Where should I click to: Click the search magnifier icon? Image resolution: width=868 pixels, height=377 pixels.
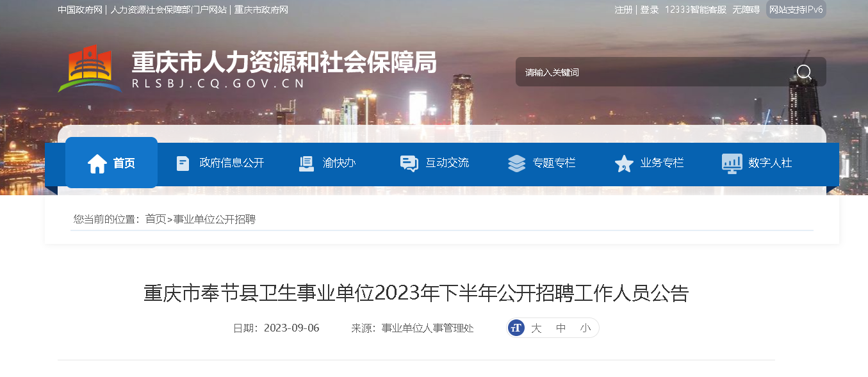click(x=804, y=72)
